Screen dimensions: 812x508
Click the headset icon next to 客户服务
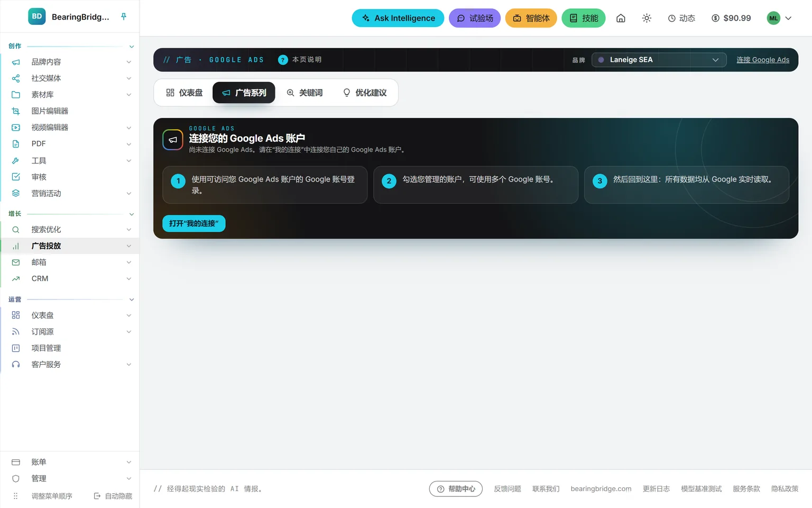point(16,365)
